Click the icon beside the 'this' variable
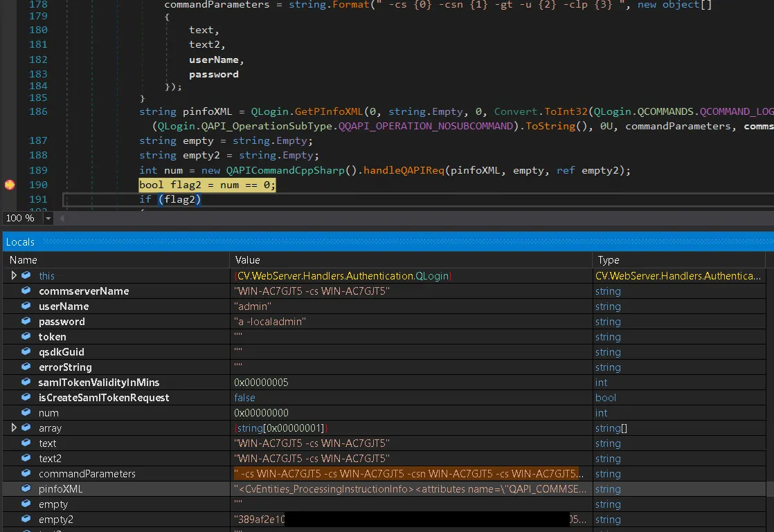 point(26,275)
